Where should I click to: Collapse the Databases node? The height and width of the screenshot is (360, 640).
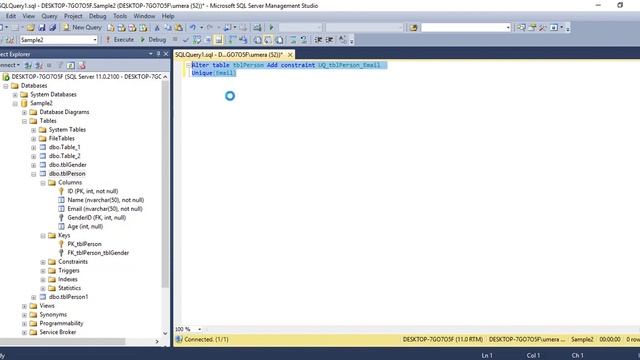(x=6, y=86)
